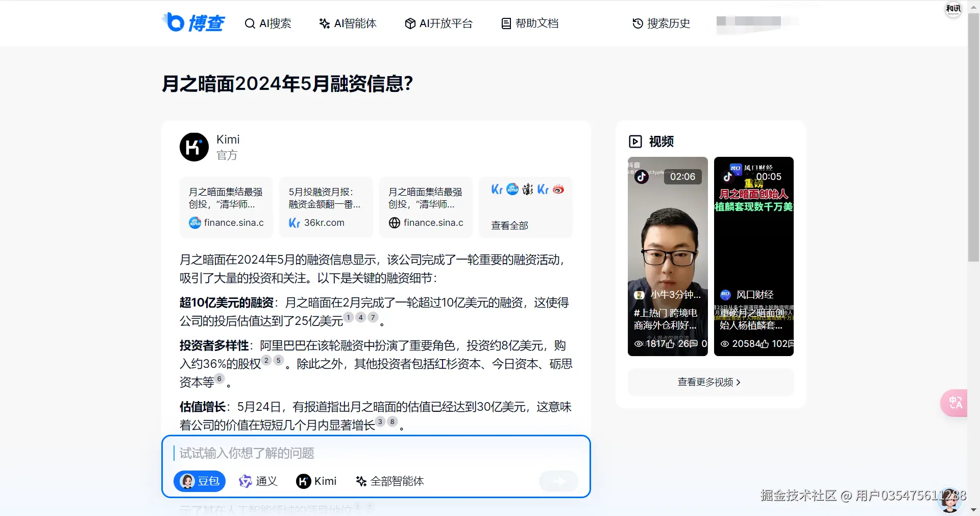Open the first finance.sina source card
The image size is (980, 516).
226,207
